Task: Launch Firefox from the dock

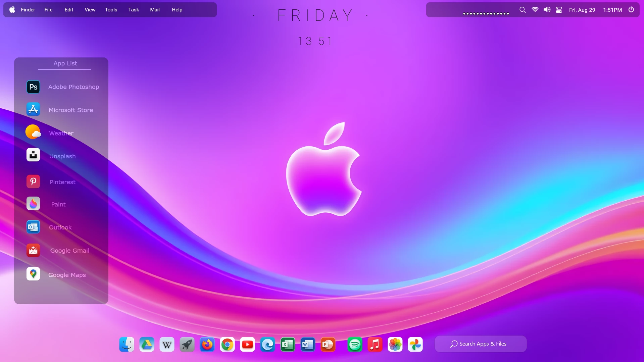Action: [207, 344]
